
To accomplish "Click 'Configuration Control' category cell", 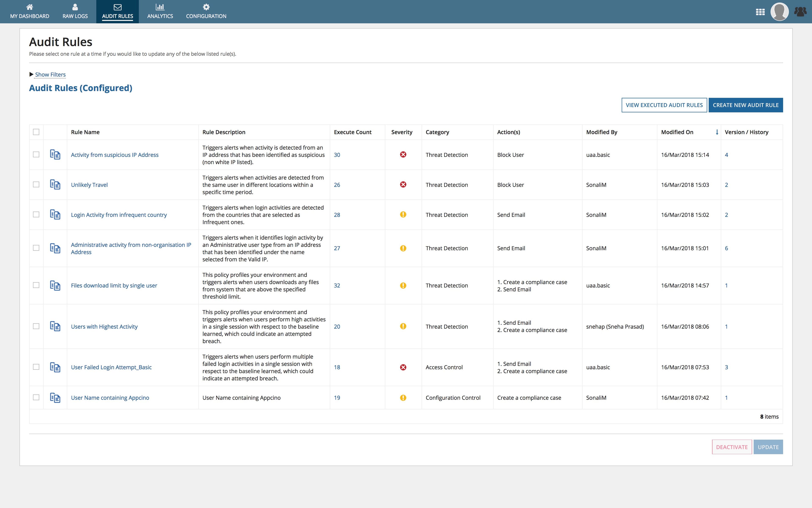I will pos(453,398).
